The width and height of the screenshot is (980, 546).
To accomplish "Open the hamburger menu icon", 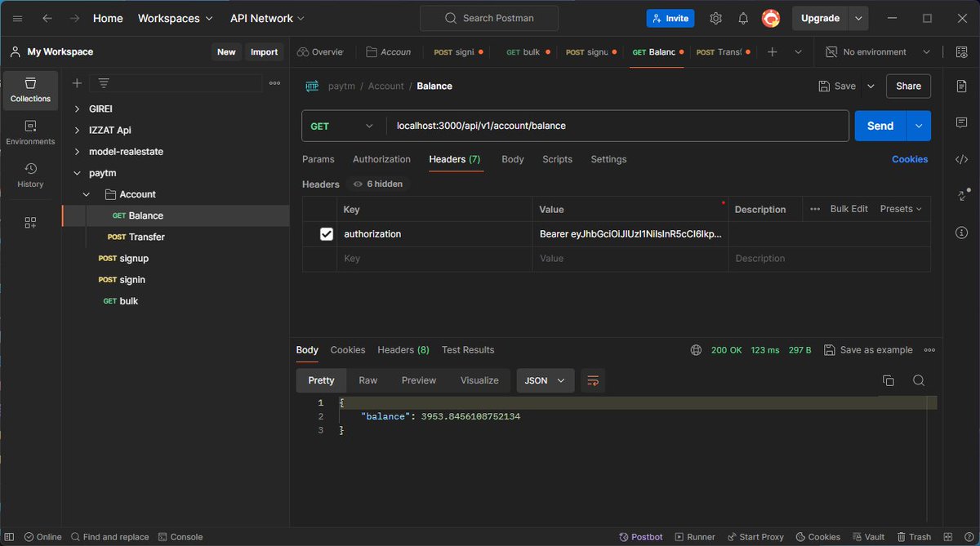I will (18, 18).
